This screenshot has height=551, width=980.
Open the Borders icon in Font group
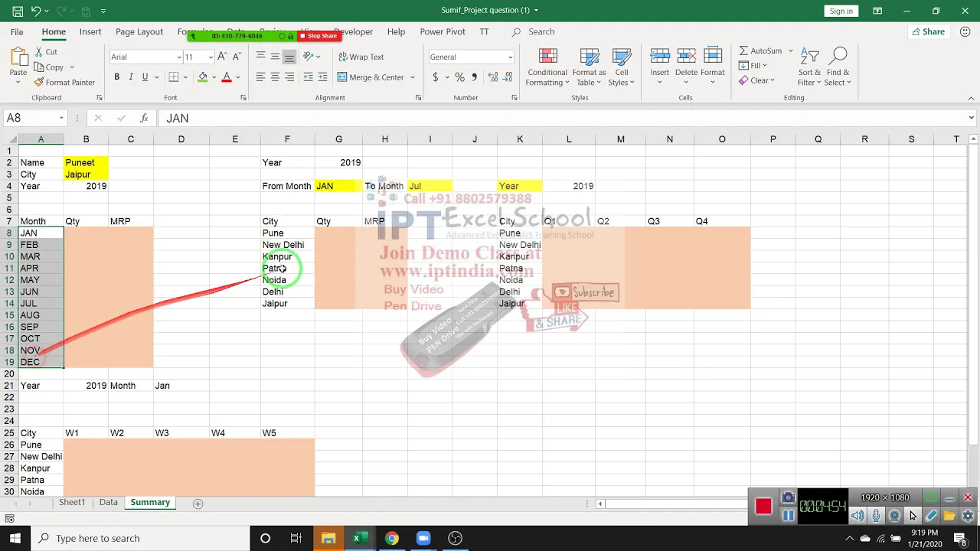point(174,77)
